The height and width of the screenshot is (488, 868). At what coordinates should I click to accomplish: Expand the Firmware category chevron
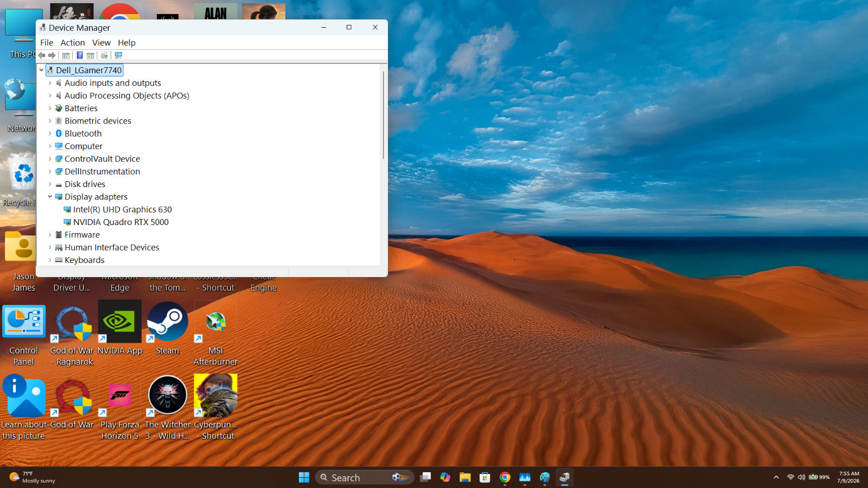pyautogui.click(x=50, y=235)
